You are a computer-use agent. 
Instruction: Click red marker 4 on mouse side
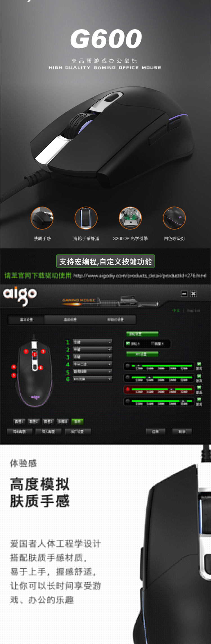14,367
